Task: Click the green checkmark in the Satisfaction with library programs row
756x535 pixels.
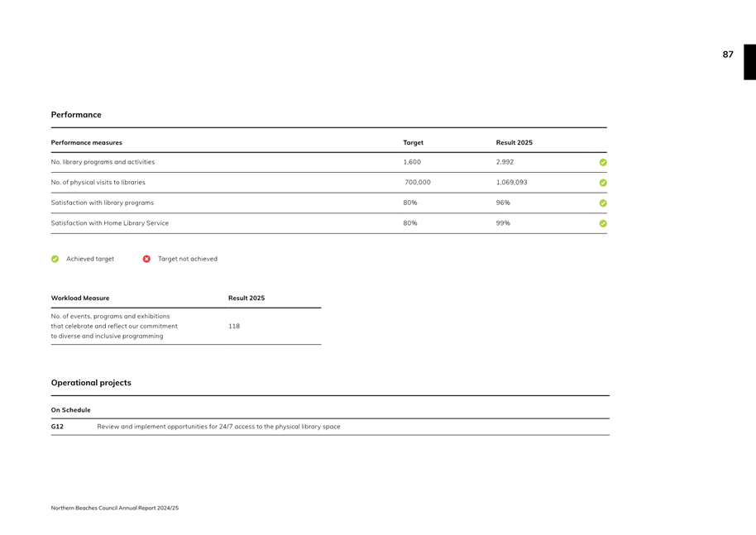Action: [603, 203]
